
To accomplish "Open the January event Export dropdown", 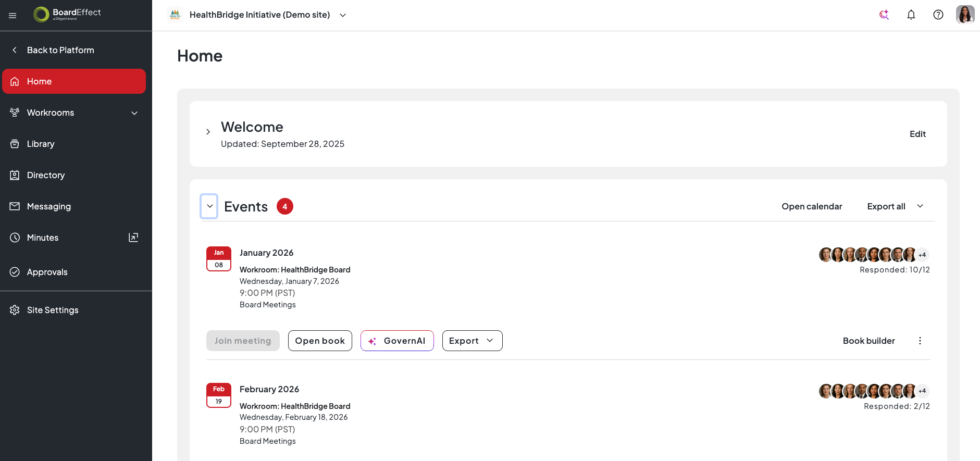I will [472, 341].
